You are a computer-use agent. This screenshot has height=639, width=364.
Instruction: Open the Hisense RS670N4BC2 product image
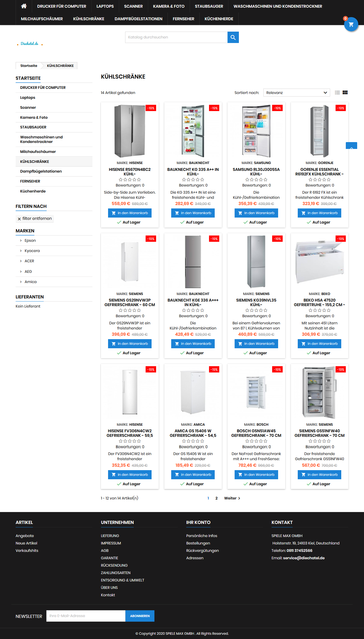(x=130, y=131)
